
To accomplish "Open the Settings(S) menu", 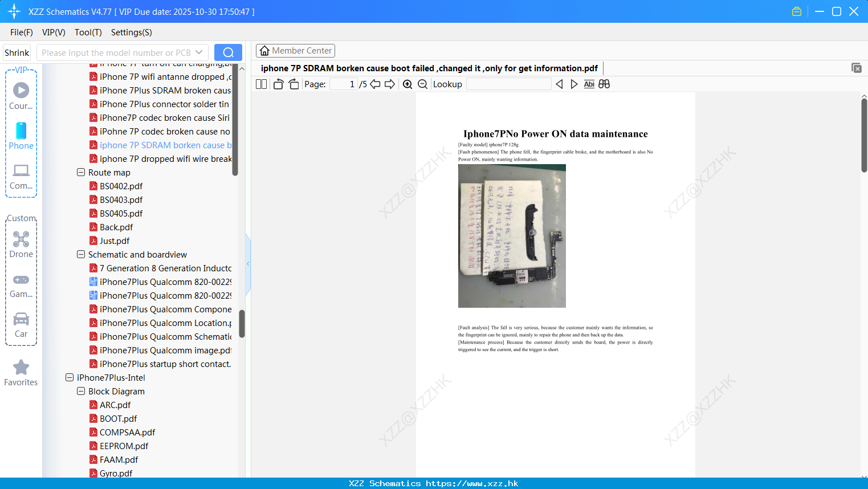I will (132, 32).
